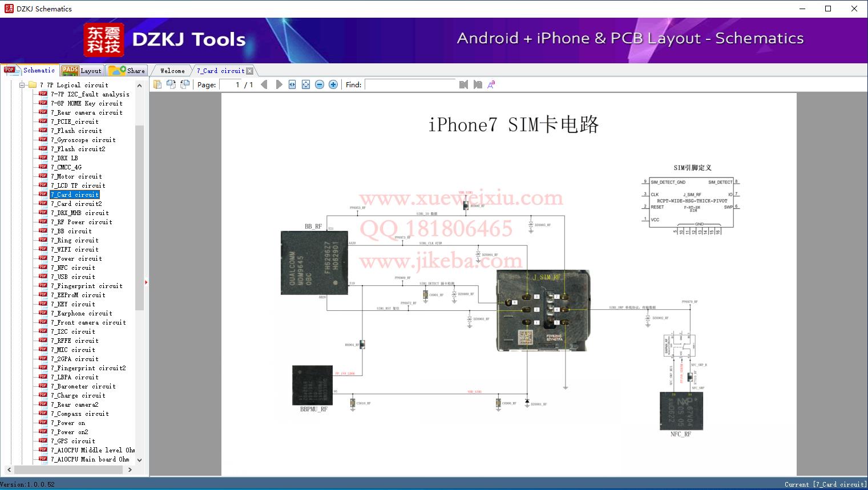This screenshot has height=490, width=868.
Task: Open 7_RF Power circuit
Action: 82,222
